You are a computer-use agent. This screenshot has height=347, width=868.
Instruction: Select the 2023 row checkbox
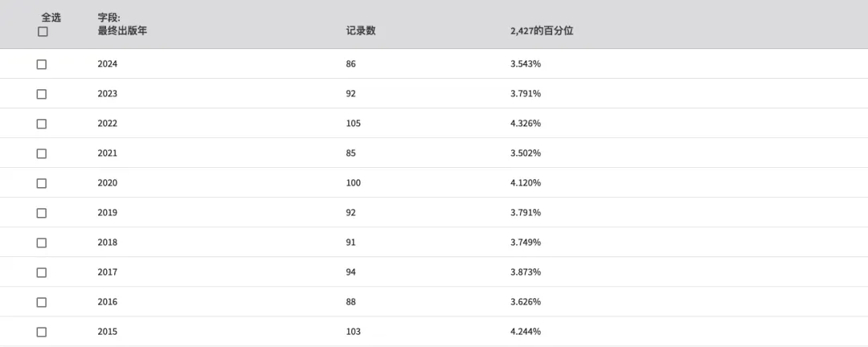42,94
